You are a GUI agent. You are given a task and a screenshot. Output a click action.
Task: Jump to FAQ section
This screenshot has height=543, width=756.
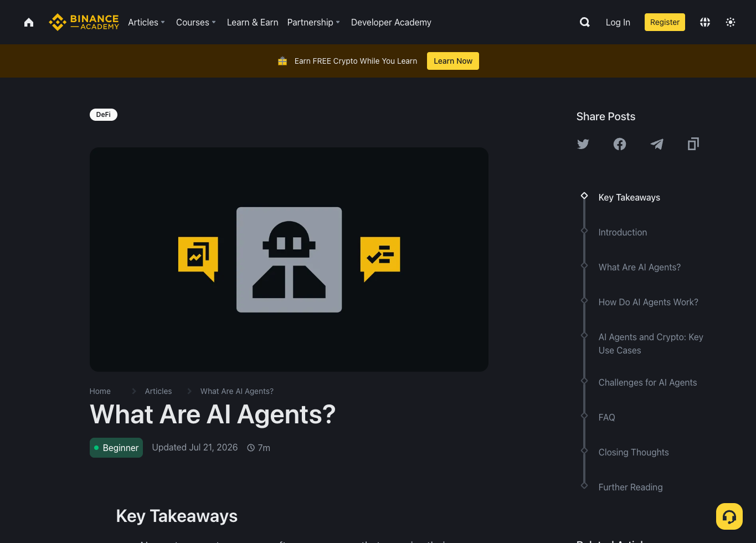pos(607,417)
